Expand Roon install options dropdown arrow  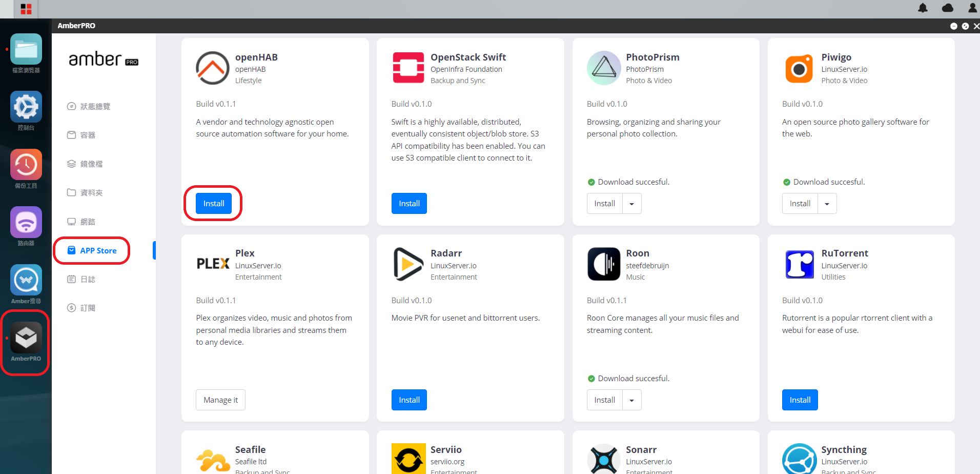click(x=632, y=400)
